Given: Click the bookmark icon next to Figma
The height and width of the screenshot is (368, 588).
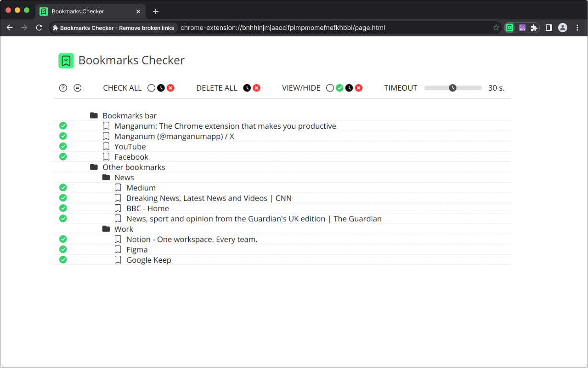Looking at the screenshot, I should click(x=118, y=249).
